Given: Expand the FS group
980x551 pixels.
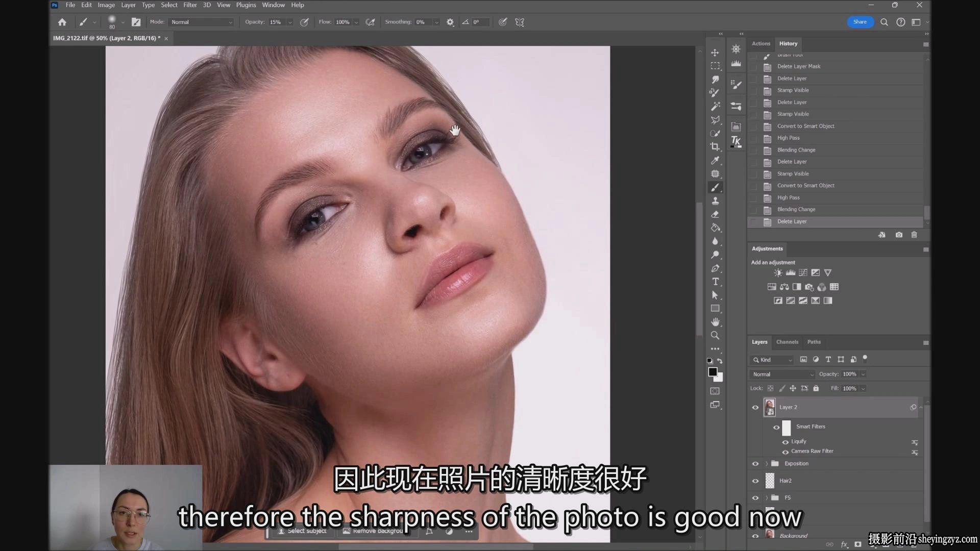Looking at the screenshot, I should pyautogui.click(x=767, y=497).
